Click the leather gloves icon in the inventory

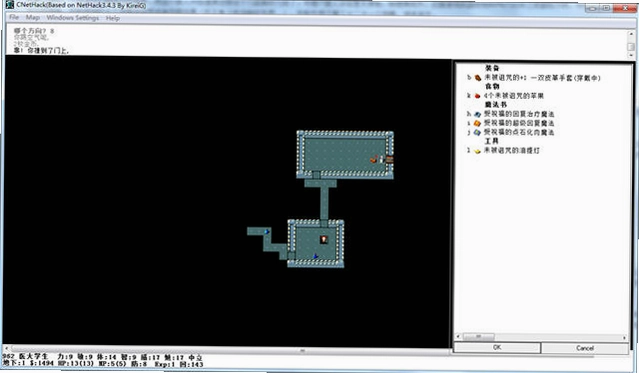tap(478, 77)
